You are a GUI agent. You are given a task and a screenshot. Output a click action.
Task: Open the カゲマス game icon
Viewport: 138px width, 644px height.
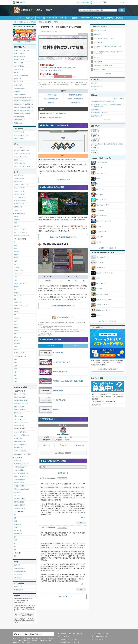[93, 242]
